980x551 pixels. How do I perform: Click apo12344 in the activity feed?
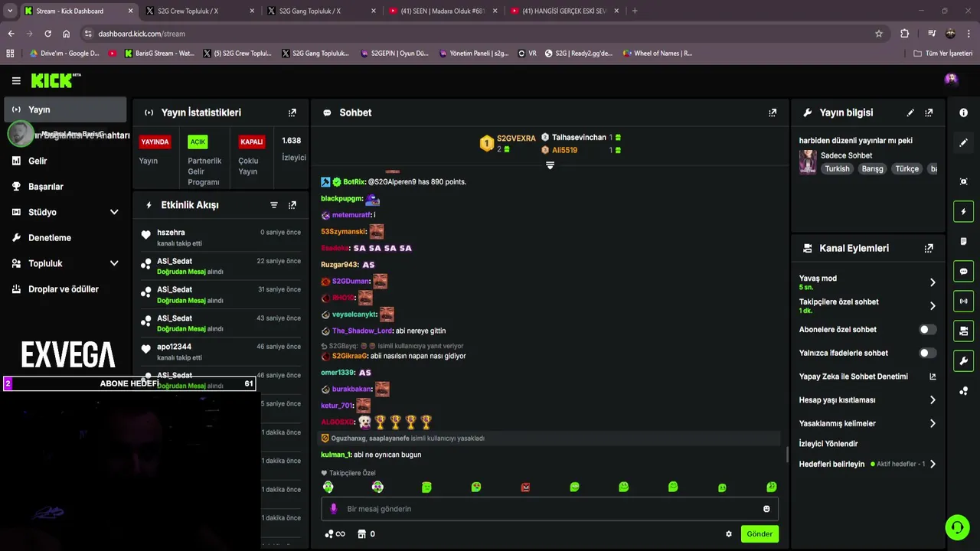coord(174,347)
